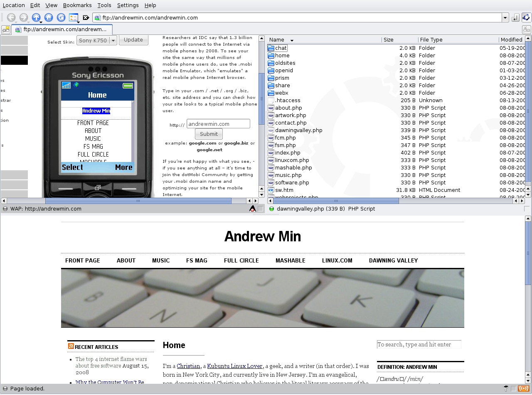Open the Tools menu
This screenshot has height=395, width=532.
104,5
